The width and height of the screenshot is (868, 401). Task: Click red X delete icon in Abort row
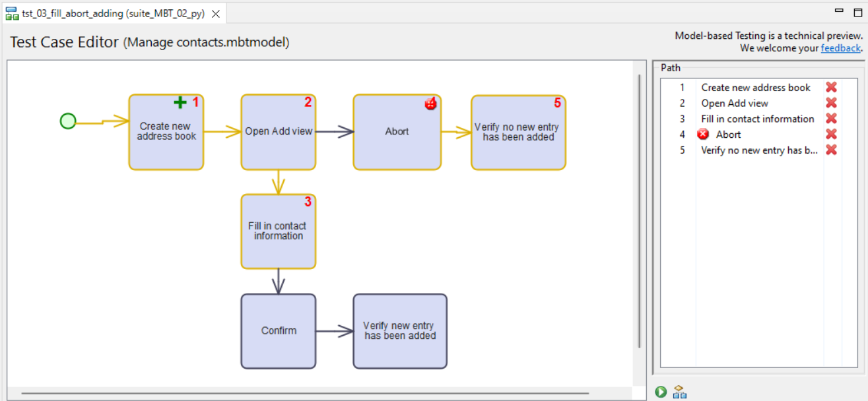(x=831, y=134)
